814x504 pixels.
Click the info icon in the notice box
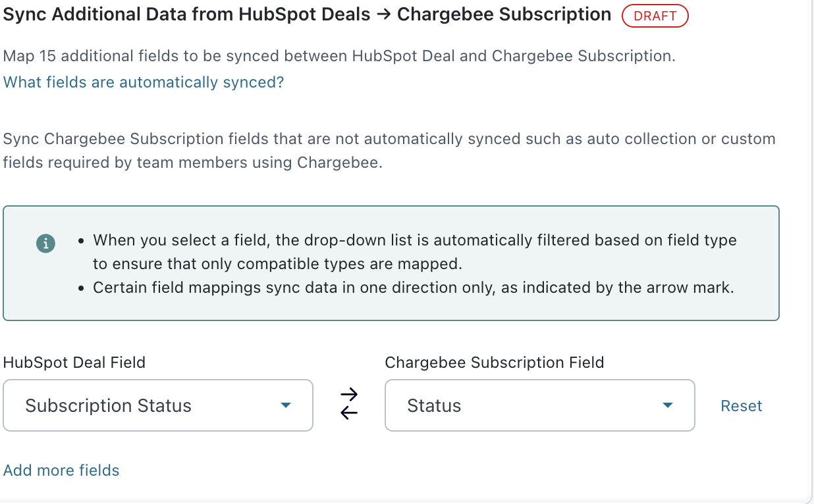pyautogui.click(x=45, y=243)
